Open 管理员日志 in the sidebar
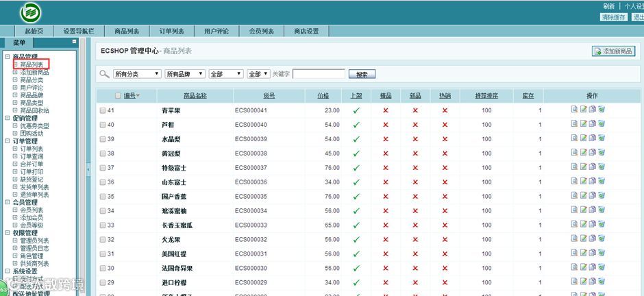The height and width of the screenshot is (296, 644). coord(34,248)
